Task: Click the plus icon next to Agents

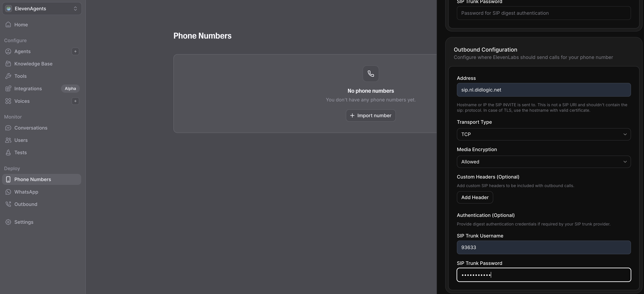Action: [75, 51]
